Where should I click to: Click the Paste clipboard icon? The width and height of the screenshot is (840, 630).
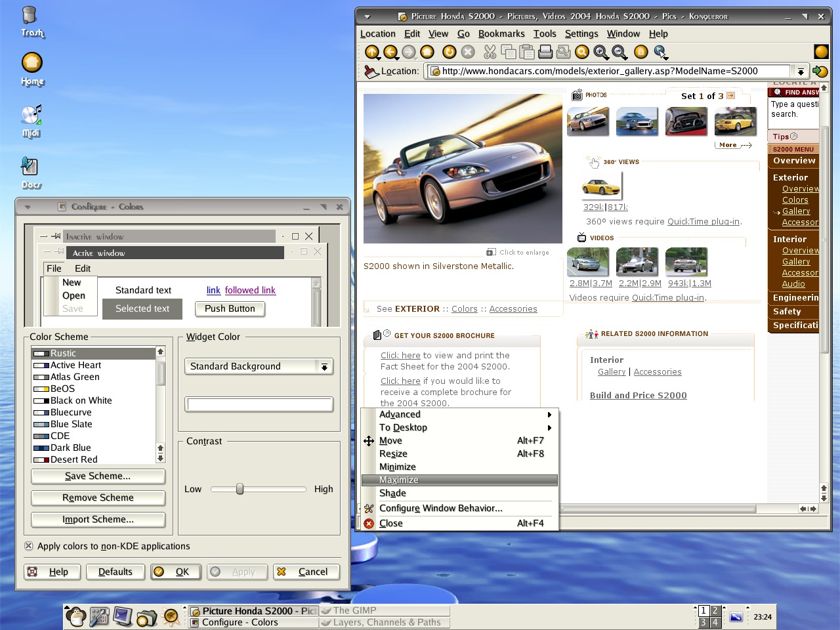[526, 52]
